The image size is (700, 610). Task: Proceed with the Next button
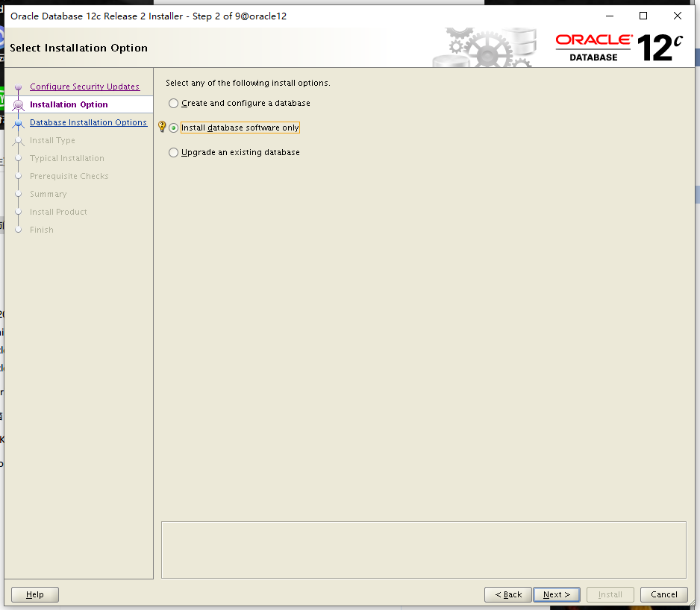click(557, 594)
